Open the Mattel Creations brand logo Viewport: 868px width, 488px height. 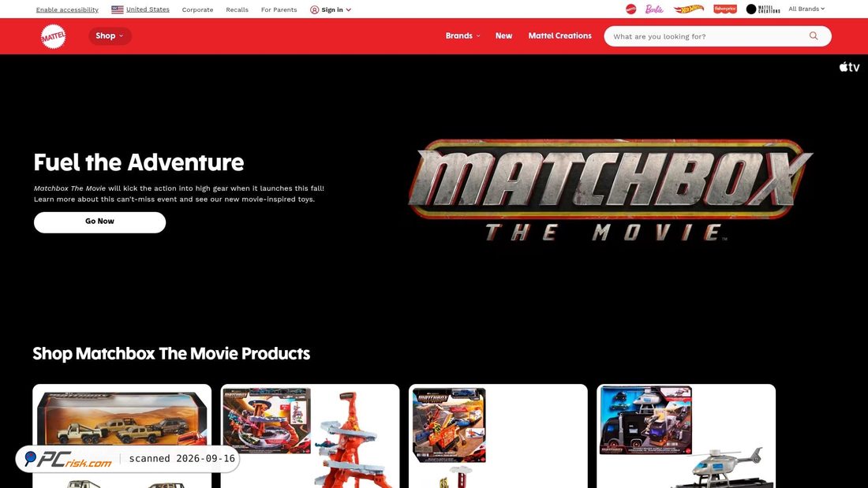pos(763,9)
